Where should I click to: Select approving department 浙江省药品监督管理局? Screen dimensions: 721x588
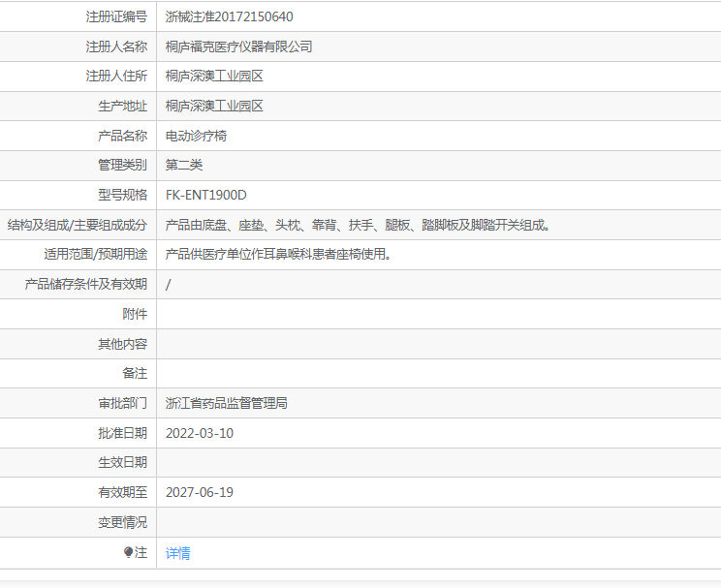click(x=226, y=403)
